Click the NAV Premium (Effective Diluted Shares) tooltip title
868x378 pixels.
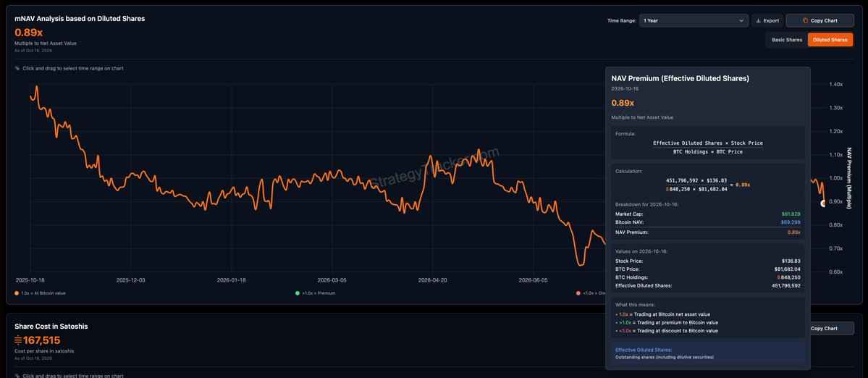tap(680, 79)
